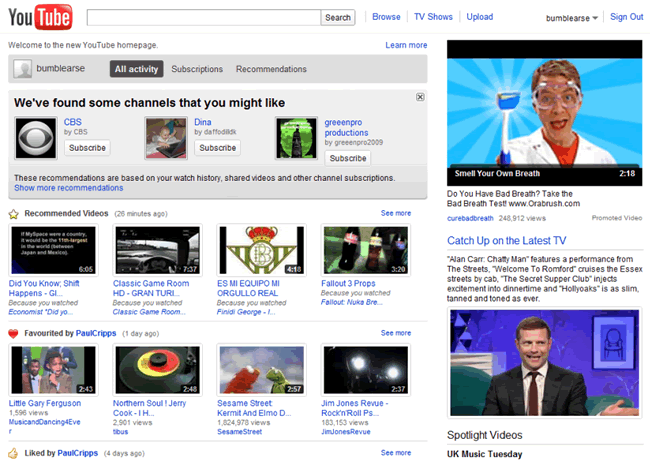Switch to the Recommendations tab
The height and width of the screenshot is (460, 650).
[x=271, y=69]
